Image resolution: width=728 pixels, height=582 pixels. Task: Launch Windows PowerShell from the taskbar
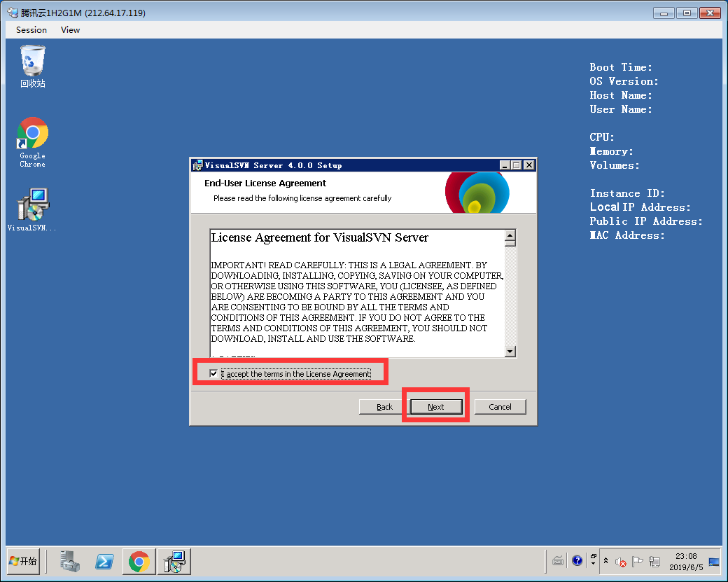point(105,561)
